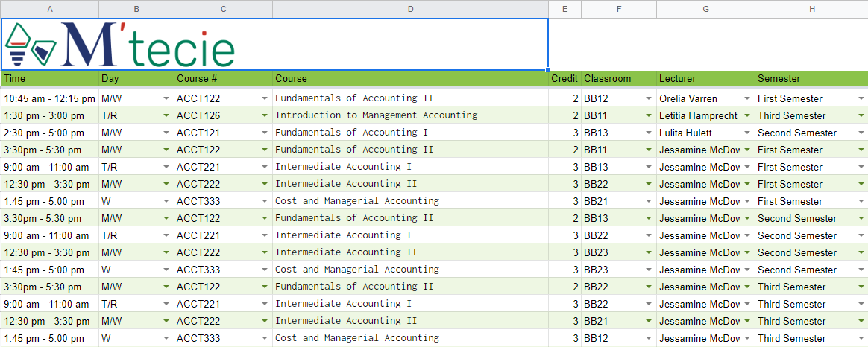
Task: Click the 'Day' header cell
Action: pyautogui.click(x=136, y=78)
